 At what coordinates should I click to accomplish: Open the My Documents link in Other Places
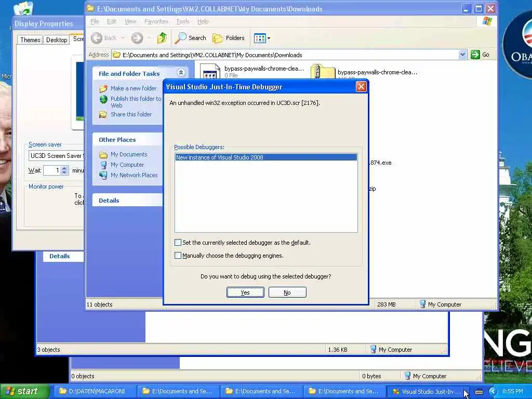[x=129, y=154]
